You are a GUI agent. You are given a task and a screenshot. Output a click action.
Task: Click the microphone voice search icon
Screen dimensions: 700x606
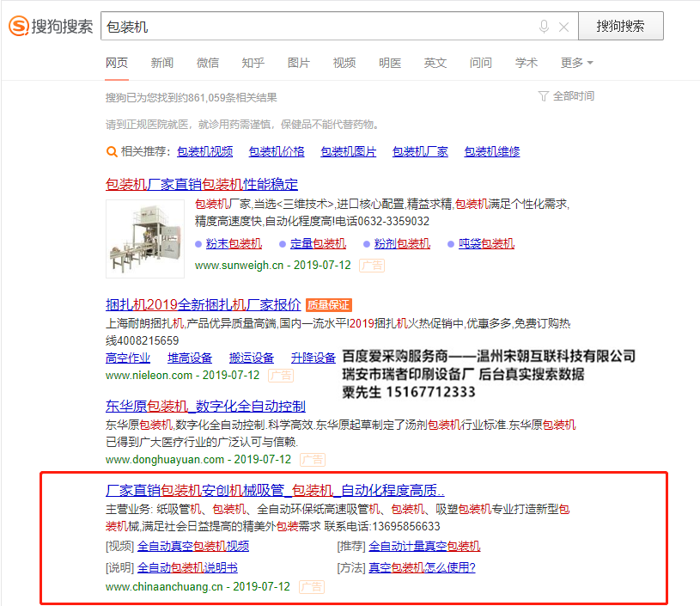(544, 27)
